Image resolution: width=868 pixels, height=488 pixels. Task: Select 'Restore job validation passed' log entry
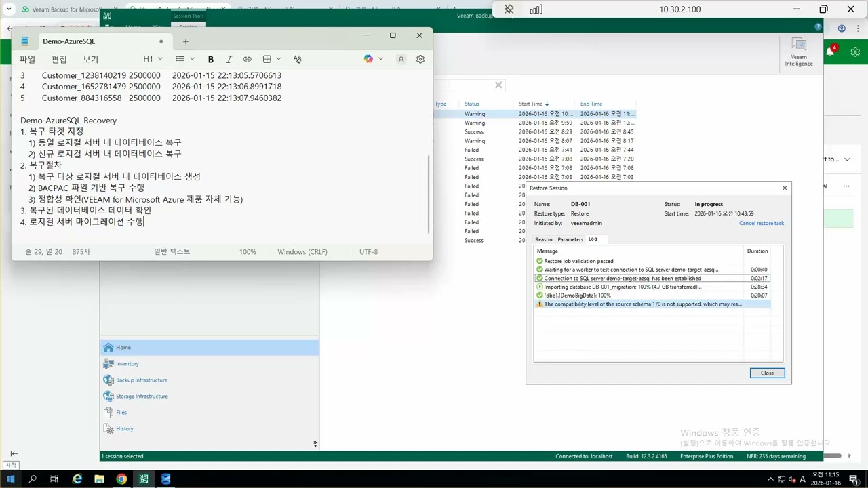[652, 261]
